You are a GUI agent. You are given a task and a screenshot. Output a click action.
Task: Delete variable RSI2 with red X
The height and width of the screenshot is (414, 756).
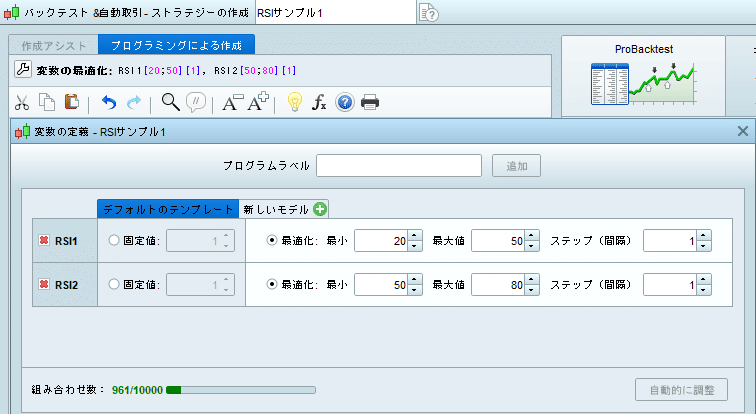click(x=44, y=284)
